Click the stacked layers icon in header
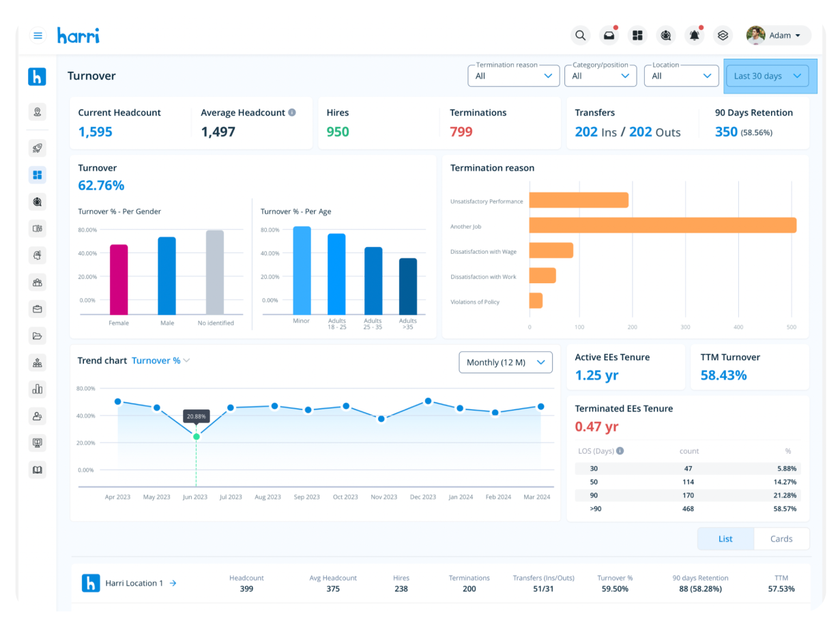This screenshot has width=840, height=625. click(723, 35)
